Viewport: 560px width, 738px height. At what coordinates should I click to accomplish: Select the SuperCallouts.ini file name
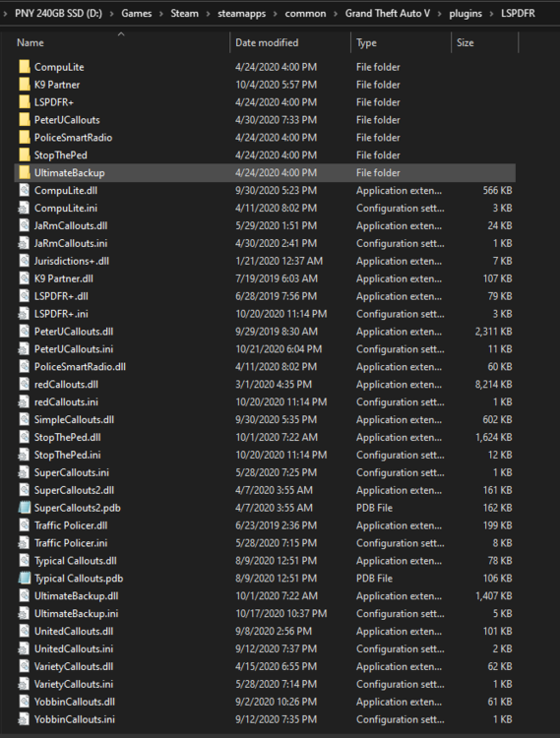pyautogui.click(x=72, y=472)
